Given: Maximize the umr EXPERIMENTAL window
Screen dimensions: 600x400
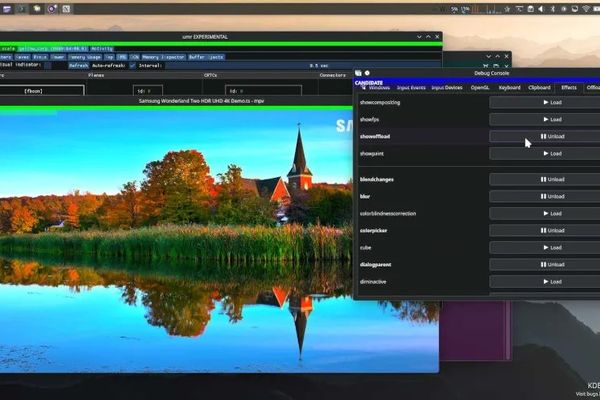Looking at the screenshot, I should click(x=428, y=37).
